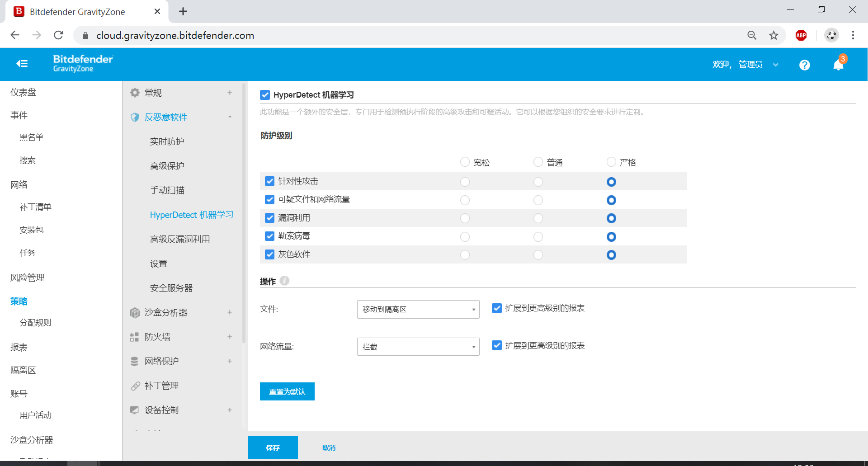
Task: Open 实时防护 settings
Action: [167, 141]
